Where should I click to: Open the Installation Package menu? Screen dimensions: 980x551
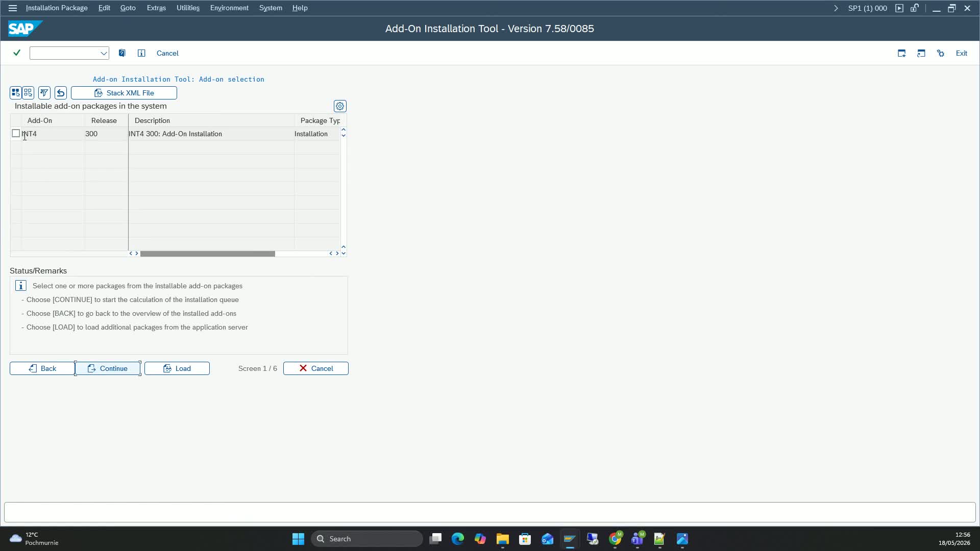click(57, 8)
